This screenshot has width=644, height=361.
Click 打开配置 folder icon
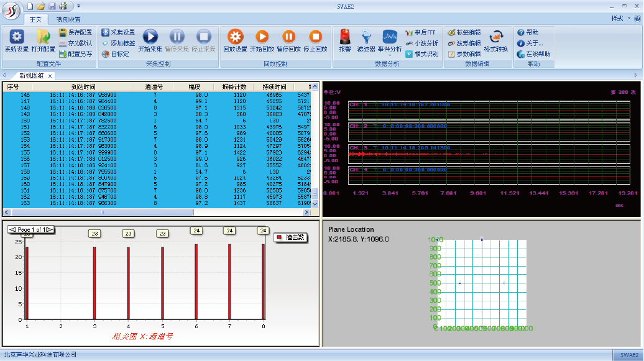point(43,37)
